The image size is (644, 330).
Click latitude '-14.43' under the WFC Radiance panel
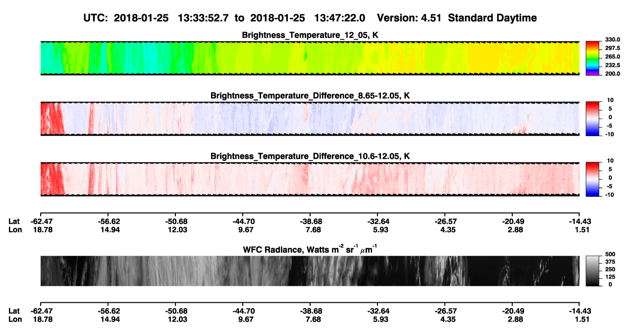click(580, 311)
